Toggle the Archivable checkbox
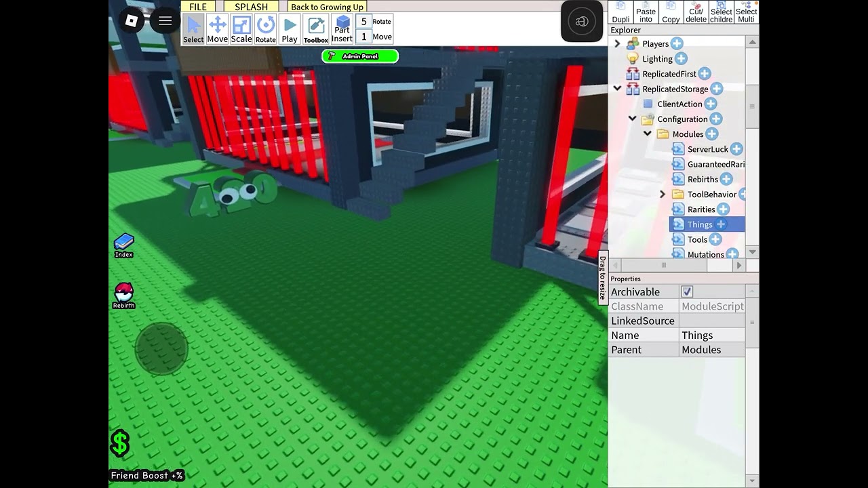 tap(687, 291)
